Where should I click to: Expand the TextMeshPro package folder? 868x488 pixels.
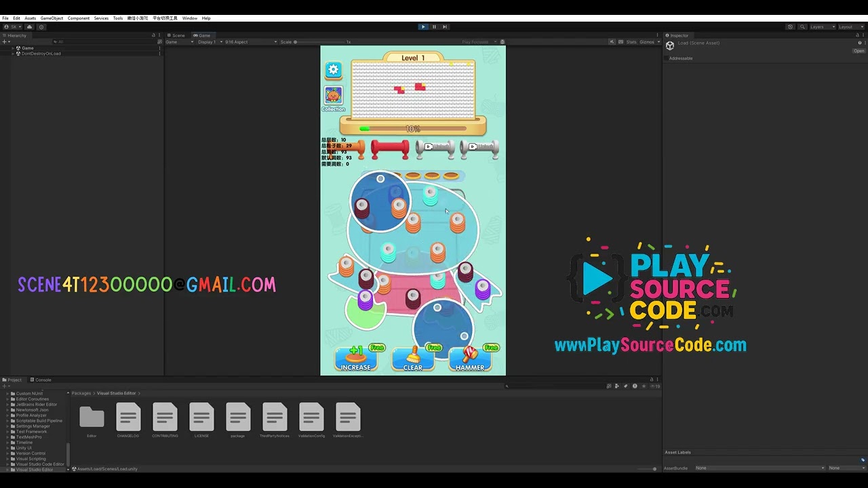7,437
